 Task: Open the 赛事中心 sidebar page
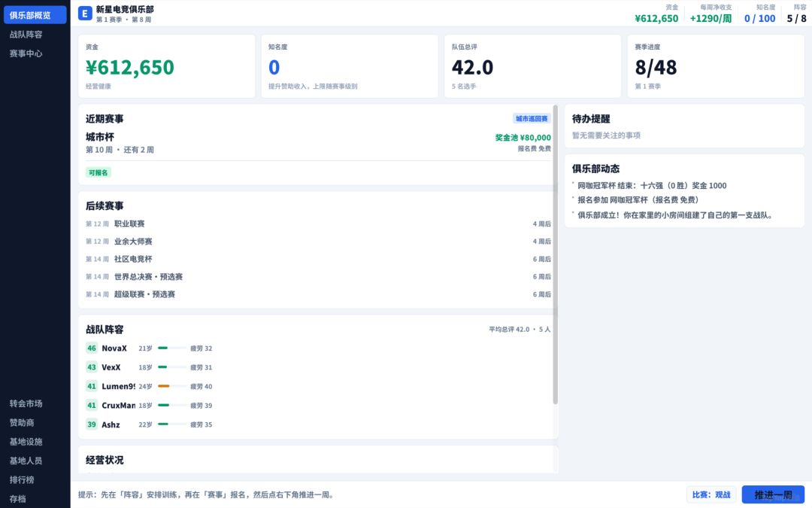35,53
